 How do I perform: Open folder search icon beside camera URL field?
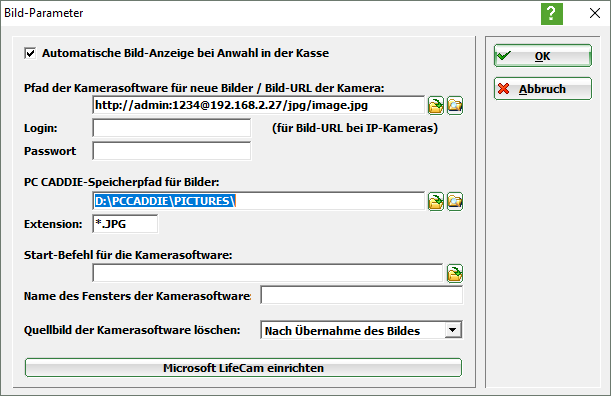coord(455,105)
